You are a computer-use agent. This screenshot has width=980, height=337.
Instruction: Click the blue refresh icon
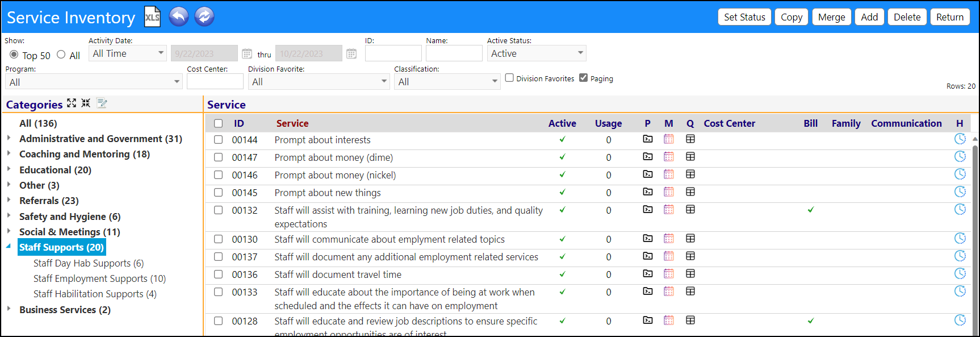[204, 16]
